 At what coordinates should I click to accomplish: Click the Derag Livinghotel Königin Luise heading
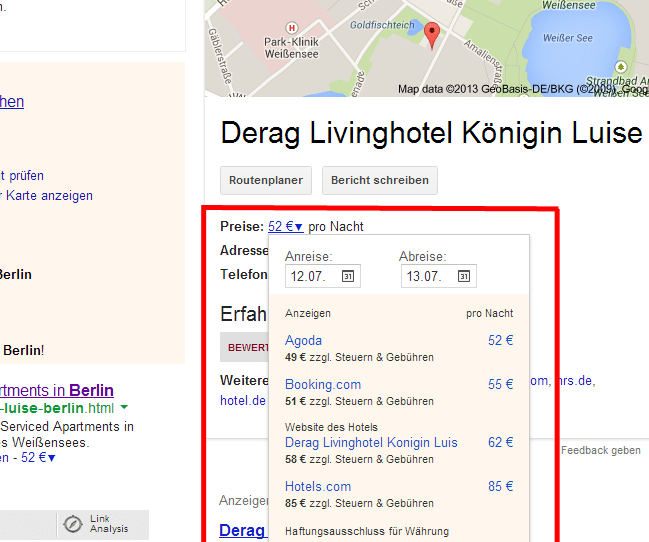tap(431, 133)
